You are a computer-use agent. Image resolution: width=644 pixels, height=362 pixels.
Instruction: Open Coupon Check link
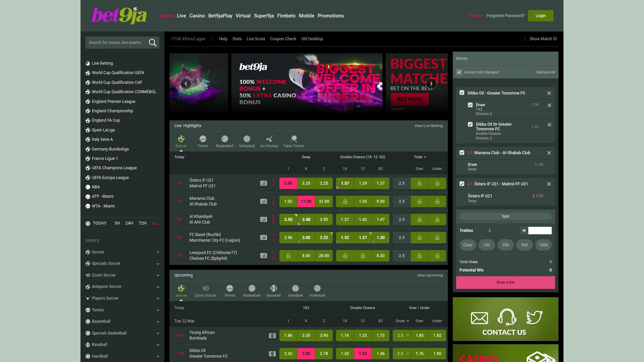click(283, 39)
